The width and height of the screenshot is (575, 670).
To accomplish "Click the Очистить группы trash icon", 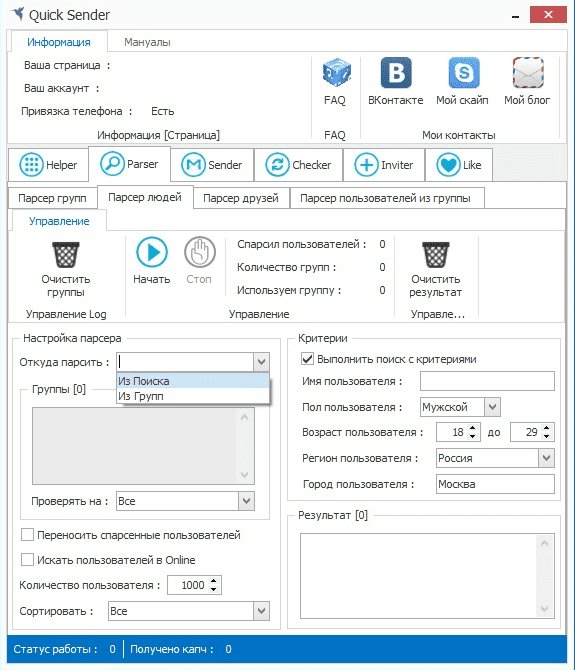I will coord(66,255).
